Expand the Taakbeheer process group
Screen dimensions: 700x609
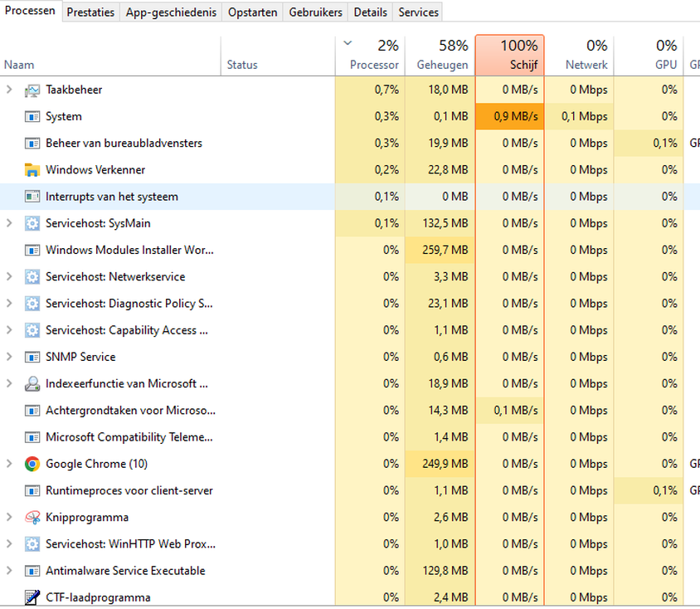(x=9, y=90)
